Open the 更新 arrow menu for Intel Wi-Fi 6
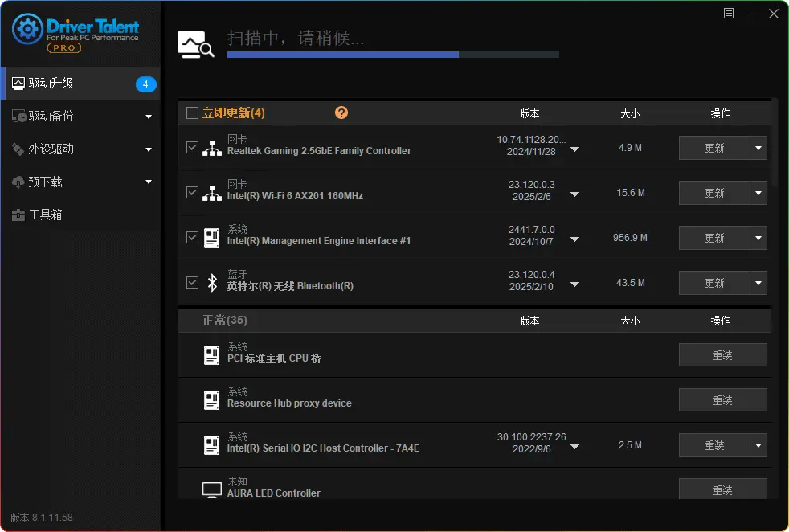789x532 pixels. pos(758,193)
